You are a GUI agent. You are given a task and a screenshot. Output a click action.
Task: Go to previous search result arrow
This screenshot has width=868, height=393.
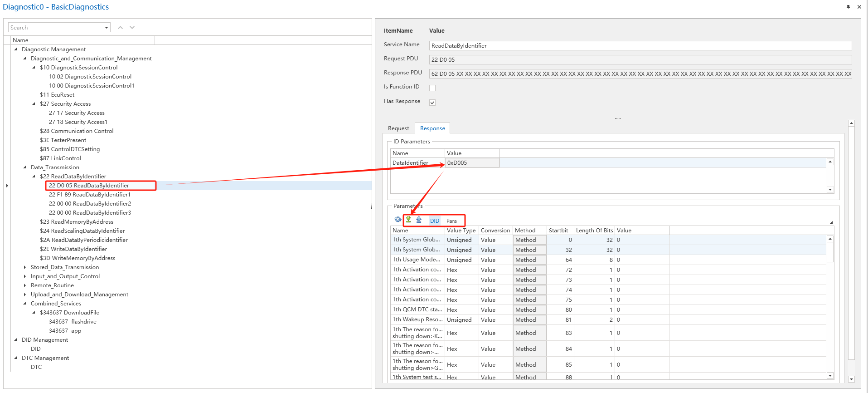coord(121,28)
